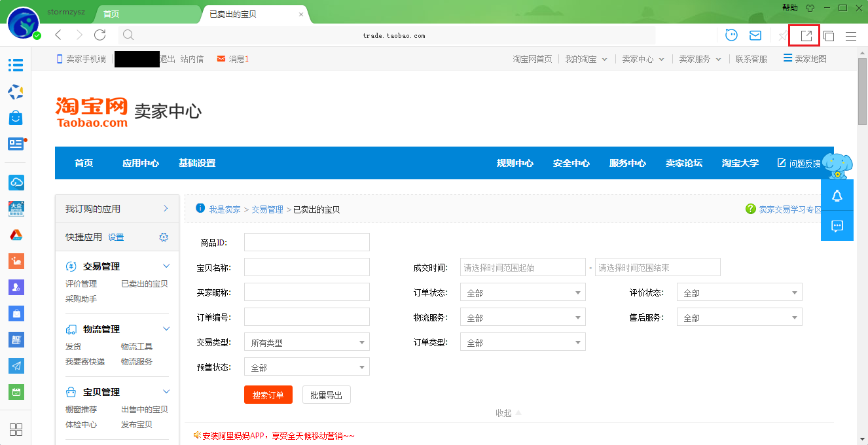
Task: Click the browser back arrow
Action: [x=58, y=35]
